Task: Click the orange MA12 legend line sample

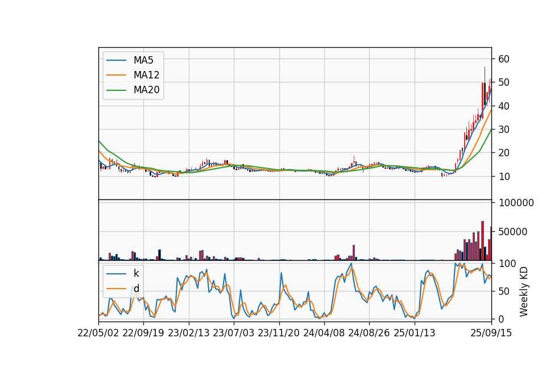Action: pyautogui.click(x=116, y=75)
